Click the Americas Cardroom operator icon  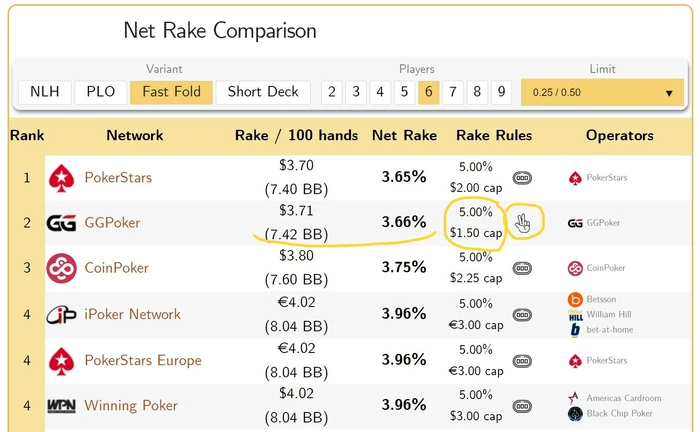pyautogui.click(x=574, y=397)
